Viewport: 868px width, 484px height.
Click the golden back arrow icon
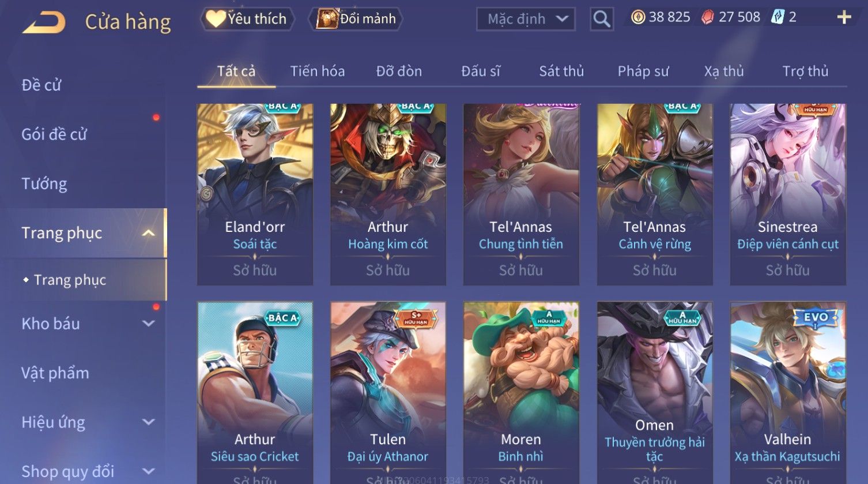click(43, 23)
